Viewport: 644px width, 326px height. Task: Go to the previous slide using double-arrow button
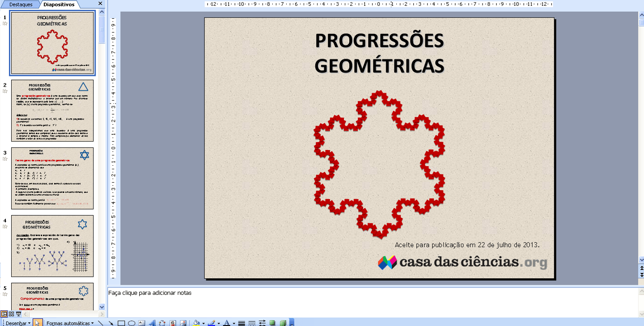[x=641, y=267]
